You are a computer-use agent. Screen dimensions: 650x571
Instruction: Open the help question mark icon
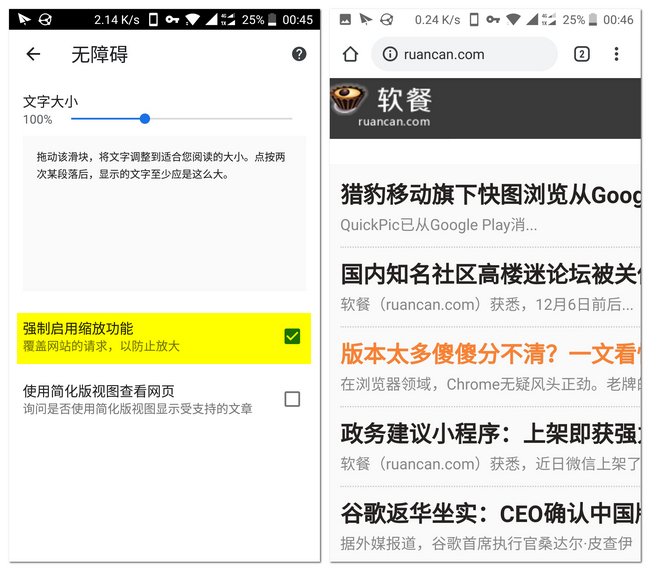299,54
